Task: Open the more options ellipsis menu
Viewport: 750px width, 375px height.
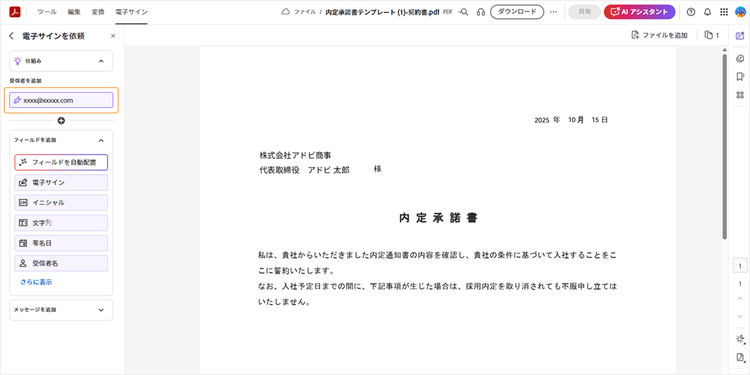Action: (x=553, y=12)
